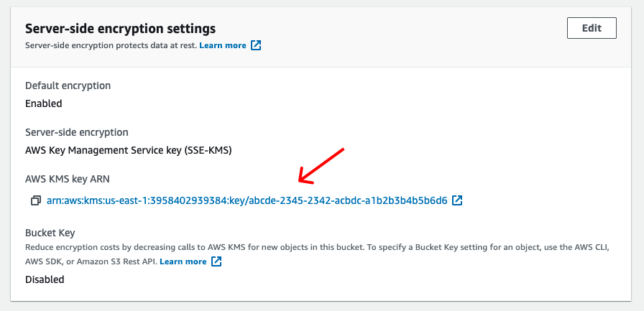Open the Bucket Key Learn more link
Image resolution: width=644 pixels, height=311 pixels.
tap(183, 261)
